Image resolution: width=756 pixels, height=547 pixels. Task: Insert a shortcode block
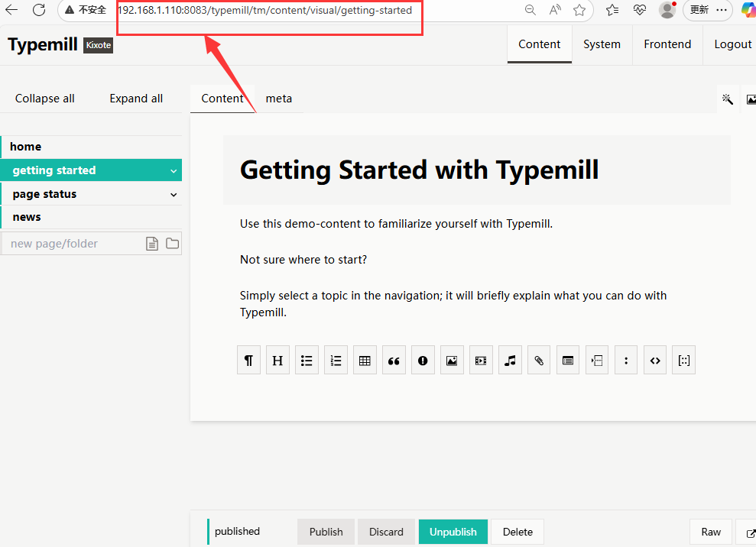[x=684, y=360]
